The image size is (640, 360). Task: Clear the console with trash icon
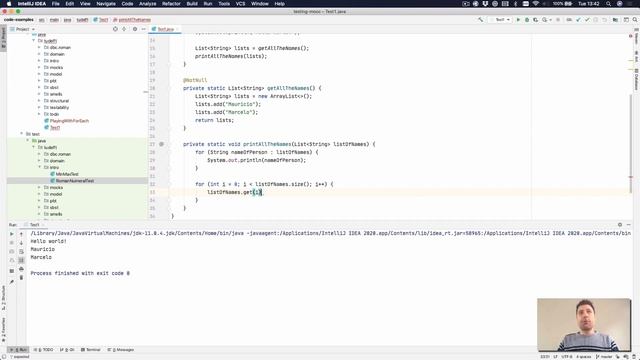(21, 278)
